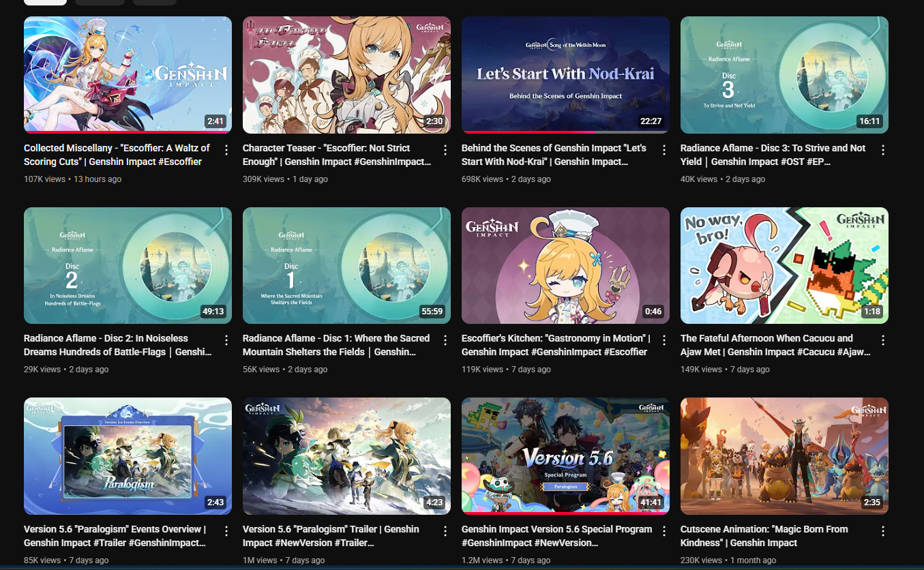The height and width of the screenshot is (570, 924).
Task: Click the Magic Born From Kindness cutscene thumbnail
Action: coord(784,456)
